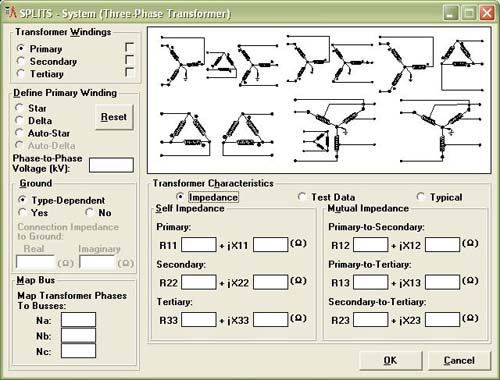The image size is (500, 380).
Task: Click the jX22 secondary reactance field
Action: 271,282
